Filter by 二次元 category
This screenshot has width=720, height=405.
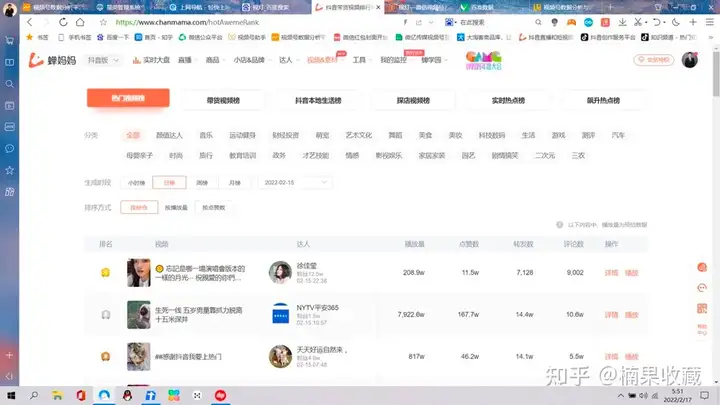tap(545, 156)
